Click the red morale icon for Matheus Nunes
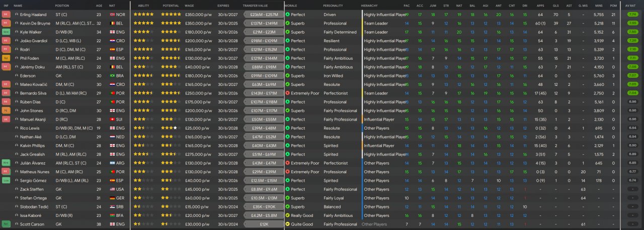 287,172
